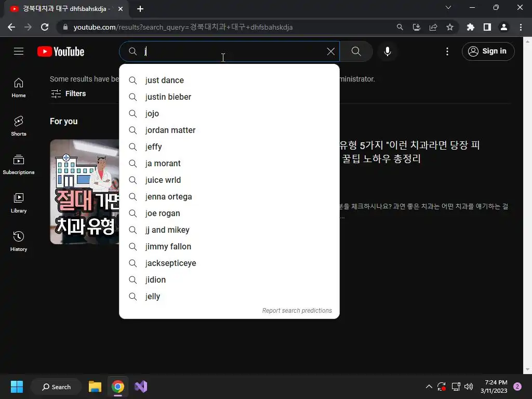Close the YouTube results tab
Screen dimensions: 532x399
121,9
